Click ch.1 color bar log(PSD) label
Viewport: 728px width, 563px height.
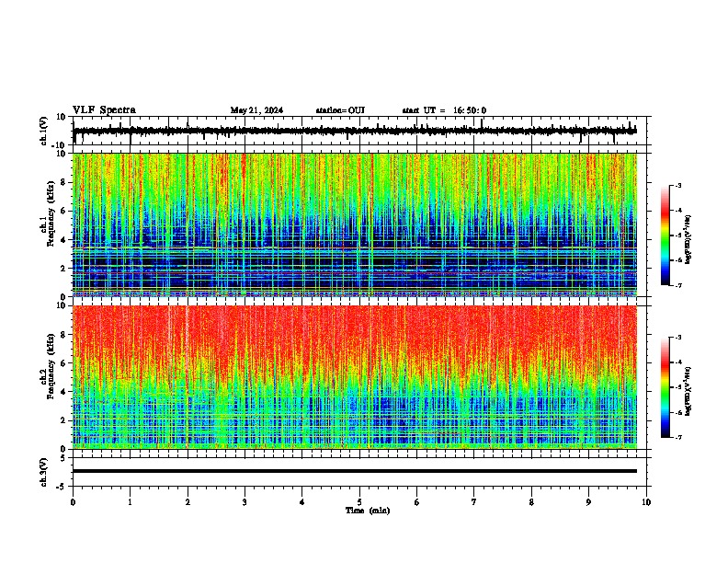688,240
